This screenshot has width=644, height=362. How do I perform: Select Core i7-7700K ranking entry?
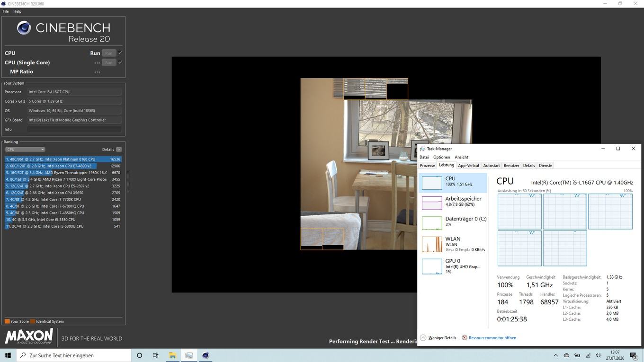pyautogui.click(x=63, y=199)
